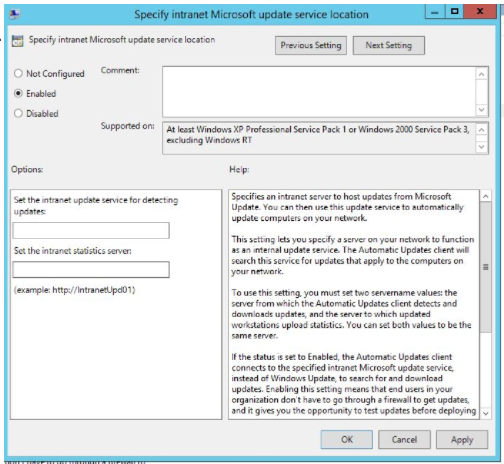Screen dimensions: 504x464
Task: Go to Previous Setting
Action: click(311, 45)
